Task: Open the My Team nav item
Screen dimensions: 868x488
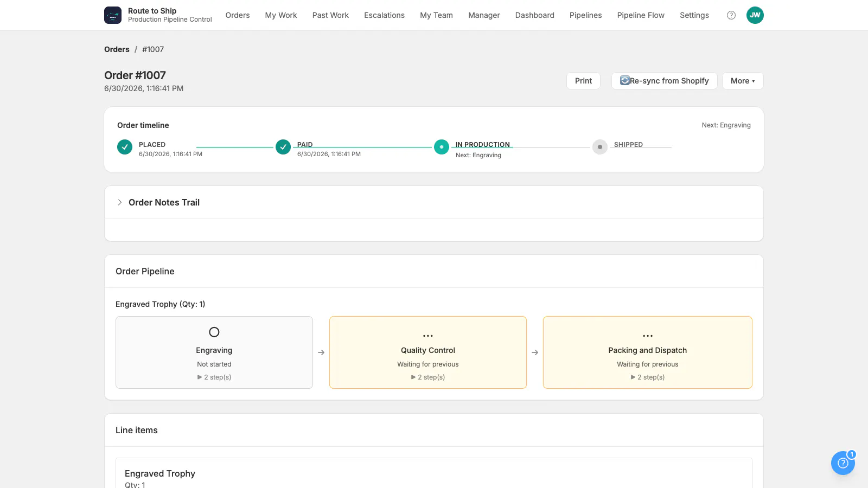Action: pyautogui.click(x=436, y=15)
